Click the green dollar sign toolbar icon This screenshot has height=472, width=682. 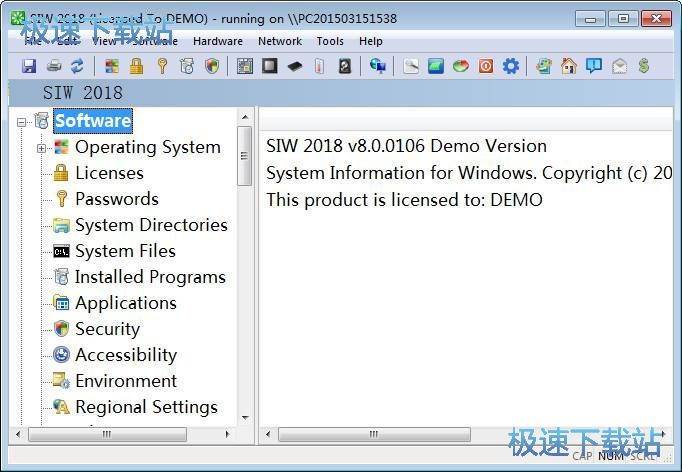[644, 66]
